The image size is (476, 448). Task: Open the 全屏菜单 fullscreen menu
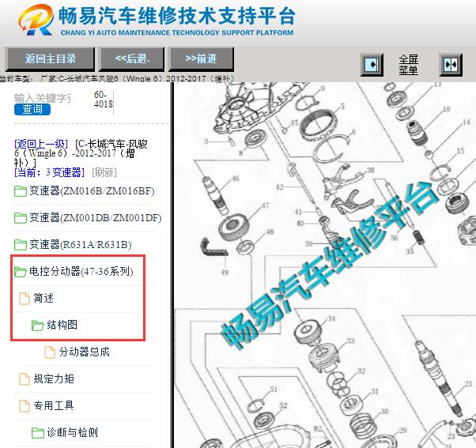tap(408, 65)
